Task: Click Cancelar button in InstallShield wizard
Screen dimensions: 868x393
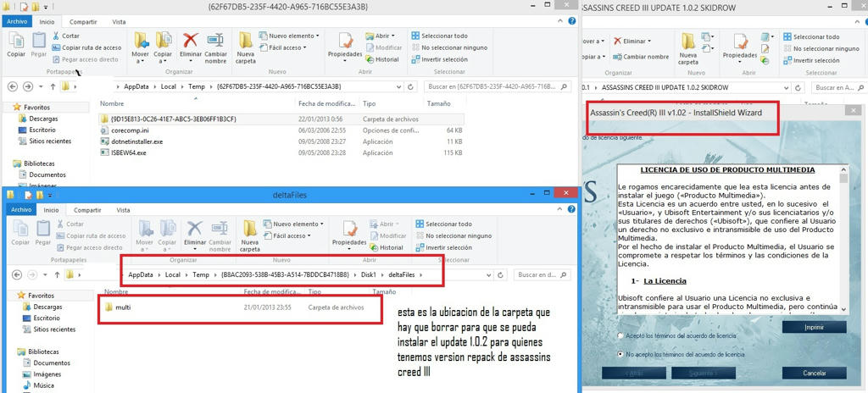Action: (x=815, y=373)
